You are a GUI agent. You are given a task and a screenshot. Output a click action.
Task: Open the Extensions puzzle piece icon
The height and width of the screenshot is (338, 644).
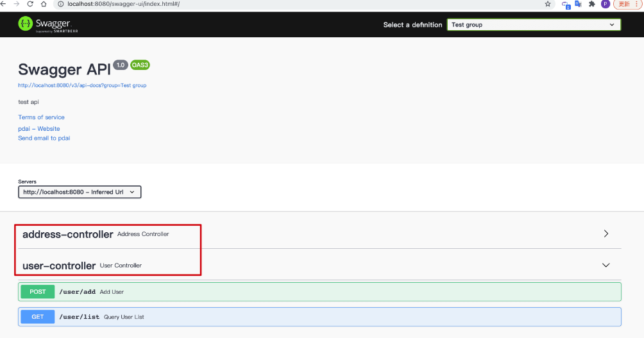pos(591,4)
